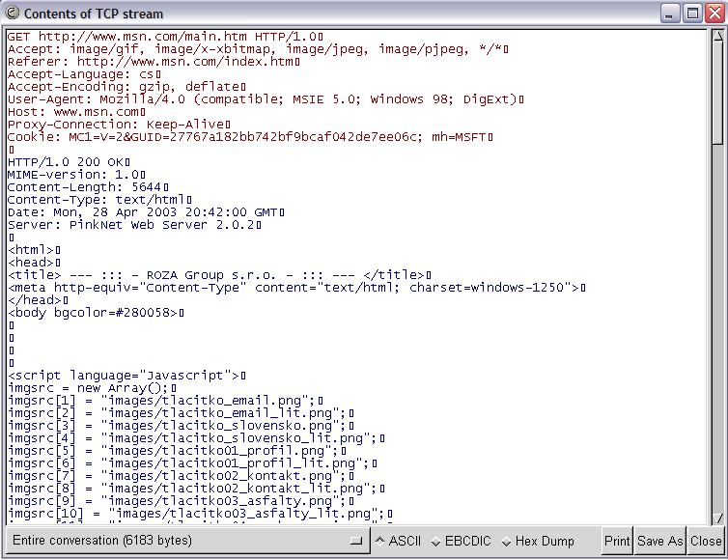Click the ethereal app icon in title bar
The image size is (728, 560).
click(12, 14)
